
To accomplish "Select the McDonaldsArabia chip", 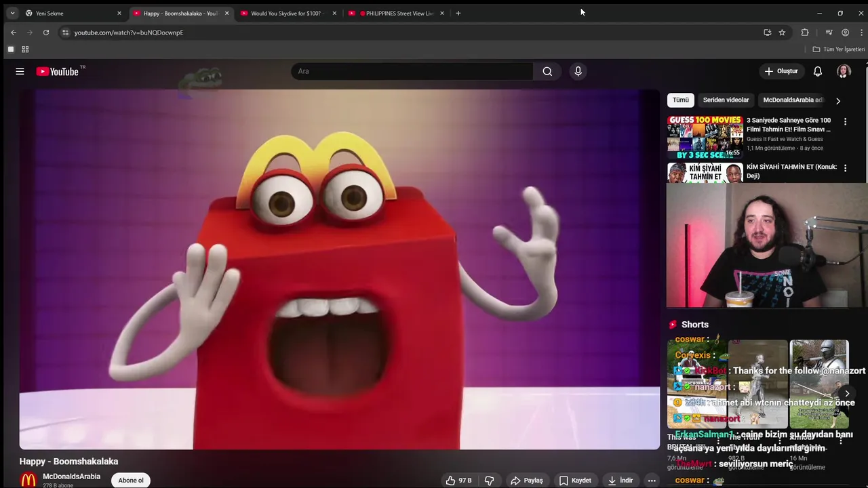I will (x=792, y=100).
